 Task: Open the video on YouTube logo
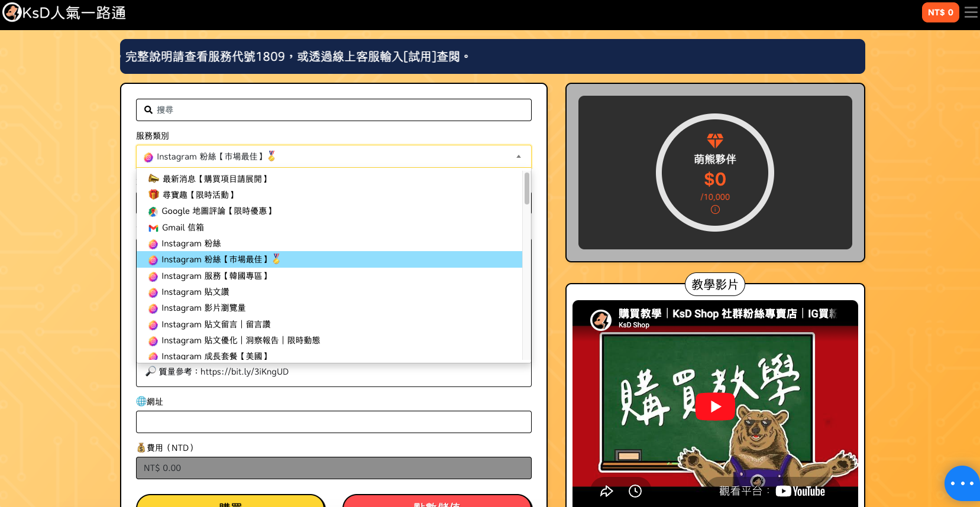click(x=800, y=491)
